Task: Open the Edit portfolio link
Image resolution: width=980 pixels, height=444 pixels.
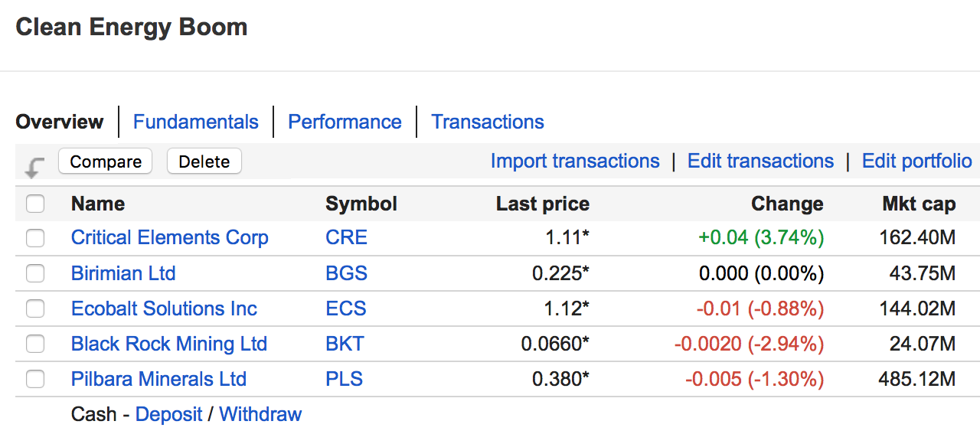Action: point(916,161)
